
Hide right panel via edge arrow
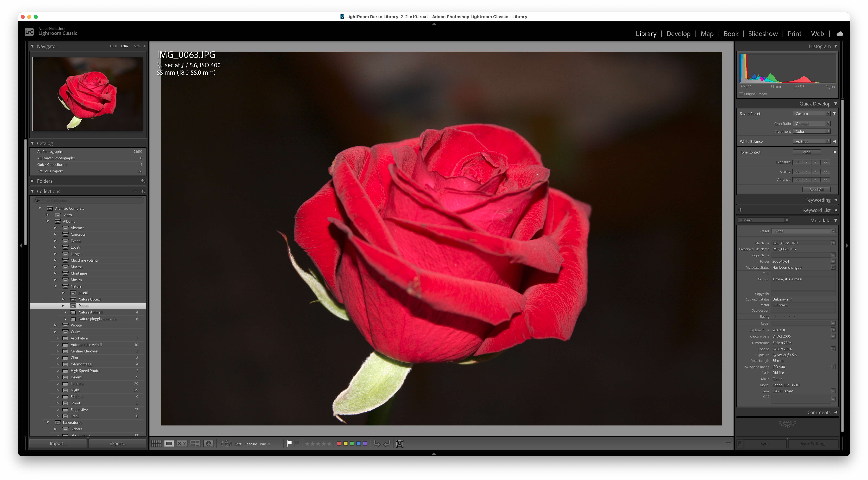(847, 246)
